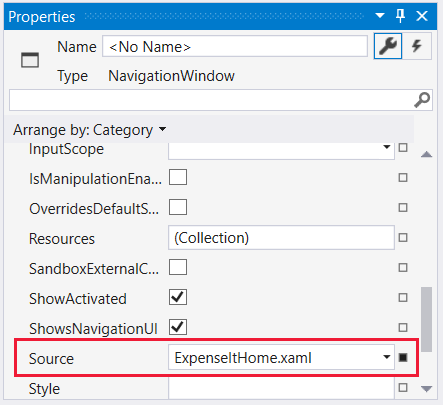
Task: Click the search magnifier icon
Action: click(x=422, y=100)
